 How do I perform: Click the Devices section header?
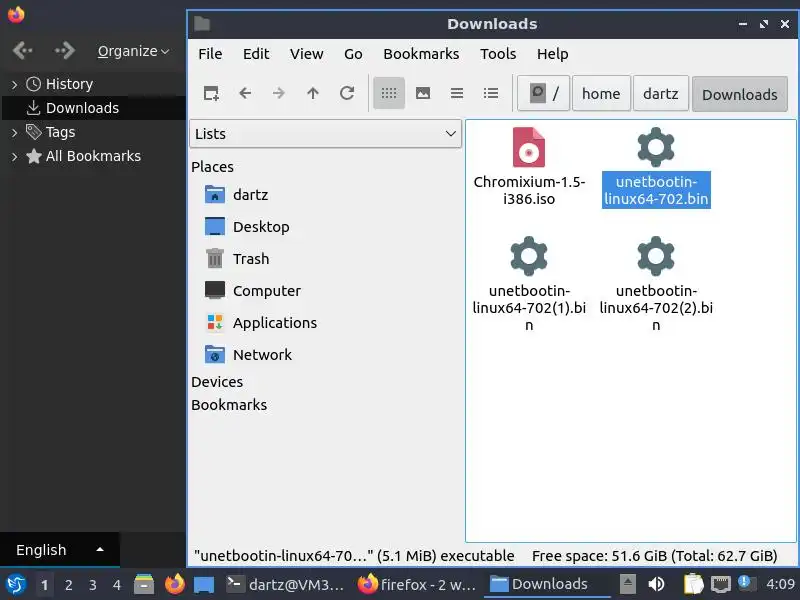(217, 382)
